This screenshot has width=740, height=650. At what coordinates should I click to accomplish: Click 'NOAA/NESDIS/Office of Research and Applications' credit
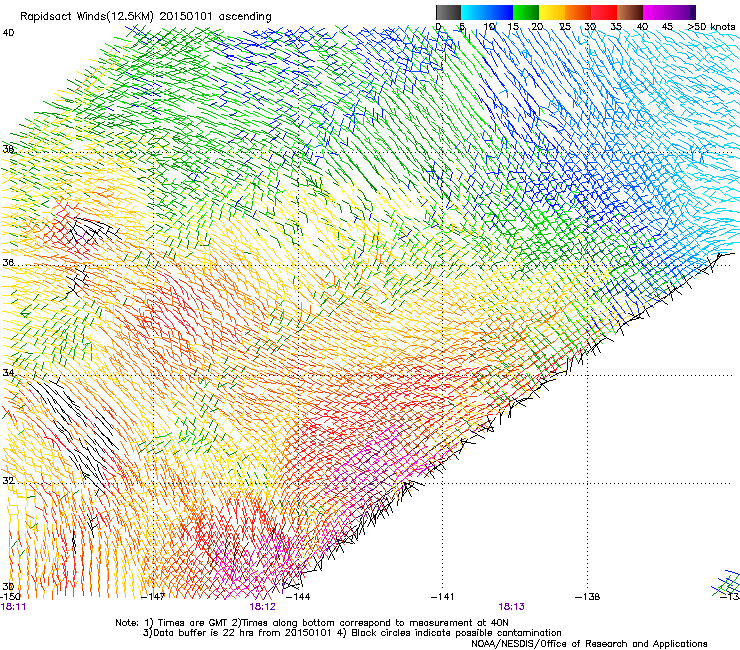pyautogui.click(x=589, y=643)
